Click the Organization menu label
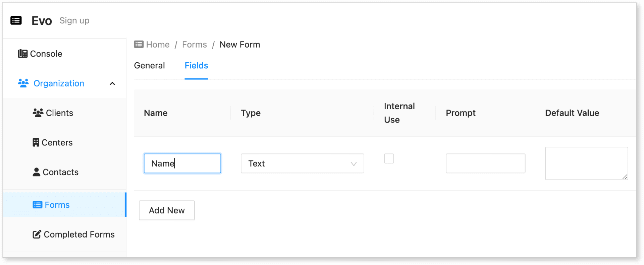The height and width of the screenshot is (265, 644). point(59,83)
